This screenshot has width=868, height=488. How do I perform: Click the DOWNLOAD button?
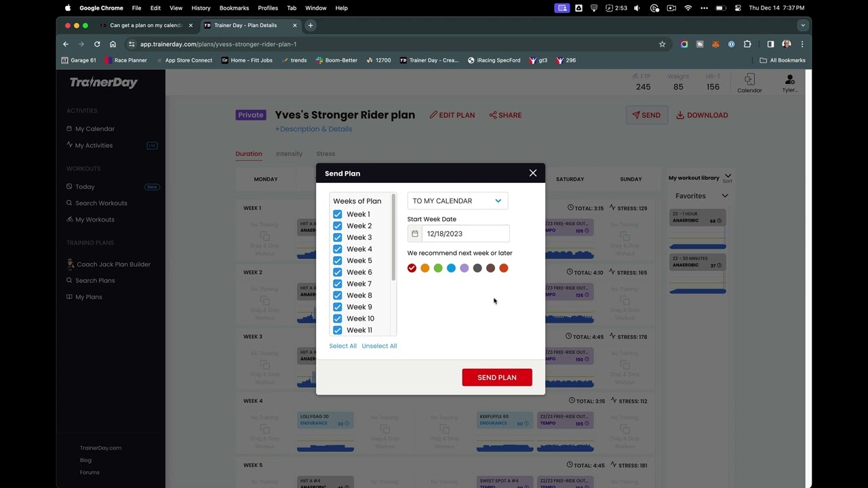702,115
